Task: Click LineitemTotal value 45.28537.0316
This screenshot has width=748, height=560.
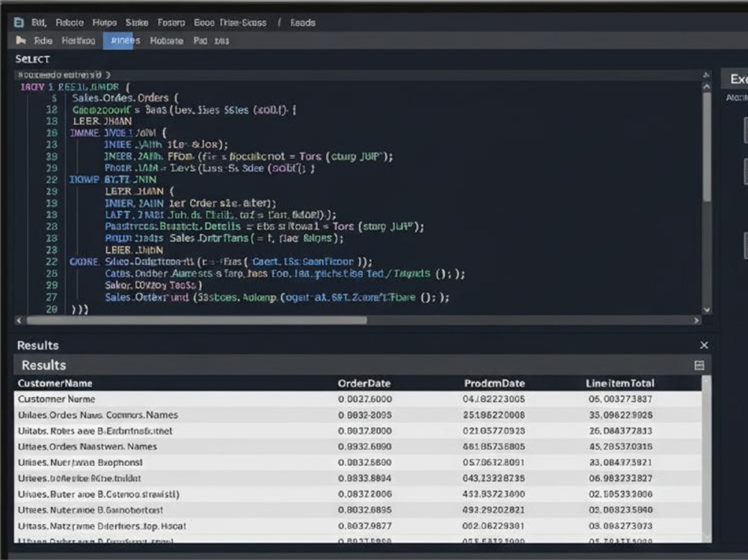Action: click(x=620, y=446)
